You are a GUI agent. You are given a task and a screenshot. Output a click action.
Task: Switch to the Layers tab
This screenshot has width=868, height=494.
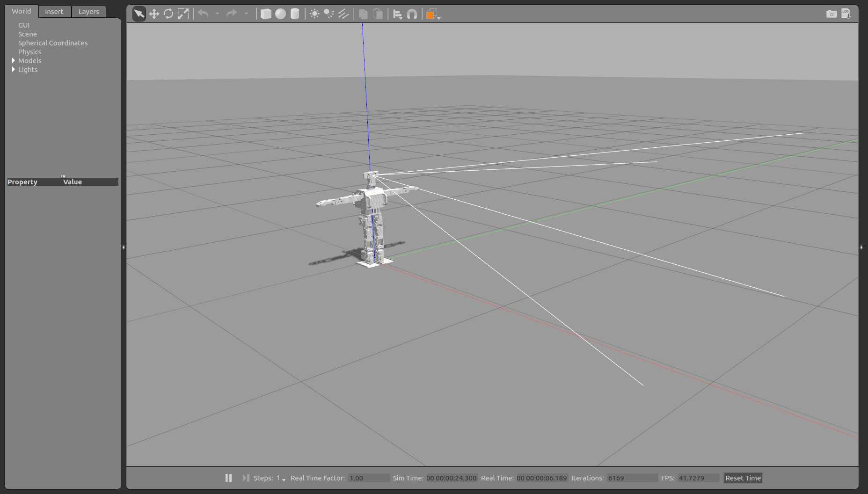(89, 12)
